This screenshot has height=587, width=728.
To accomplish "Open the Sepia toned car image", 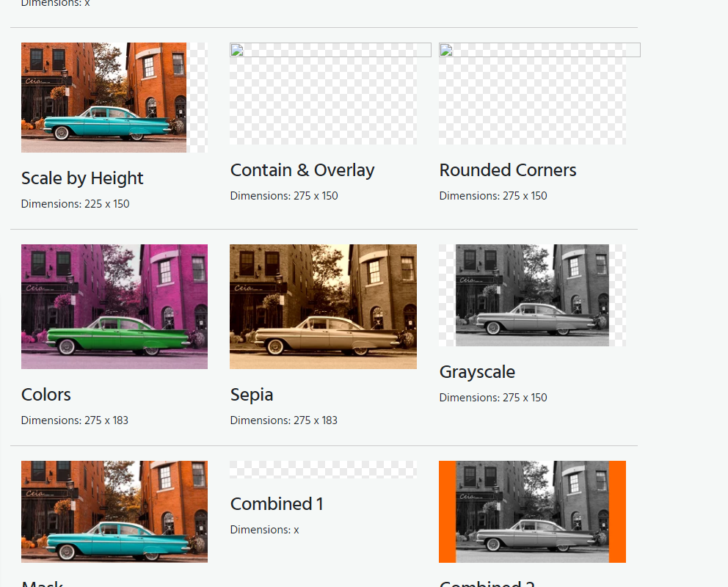I will point(323,307).
